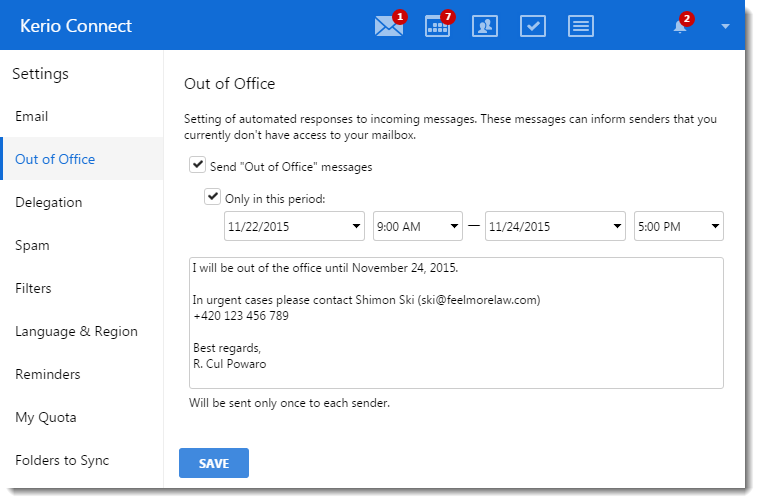Viewport: 760px width, 503px height.
Task: Click inside the out of office message box
Action: point(456,323)
